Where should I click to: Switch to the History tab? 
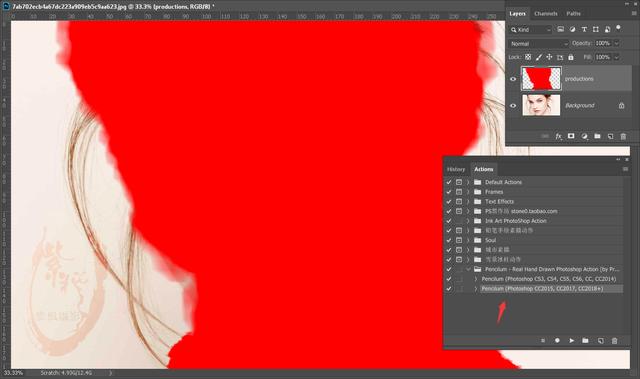456,169
